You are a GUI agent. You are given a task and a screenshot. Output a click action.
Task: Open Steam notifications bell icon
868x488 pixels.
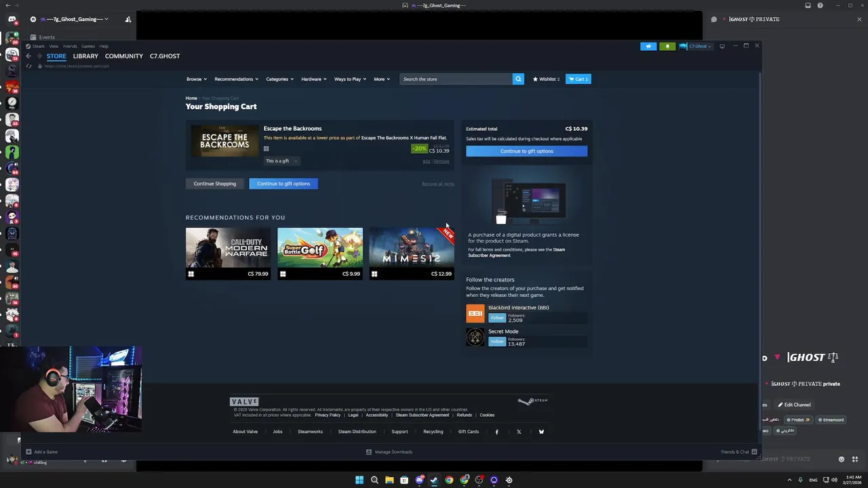coord(667,46)
